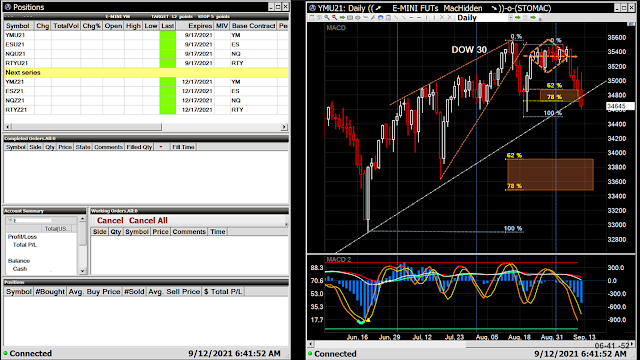640x360 pixels.
Task: Click Account Summary scrollbar down arrow
Action: 82,271
